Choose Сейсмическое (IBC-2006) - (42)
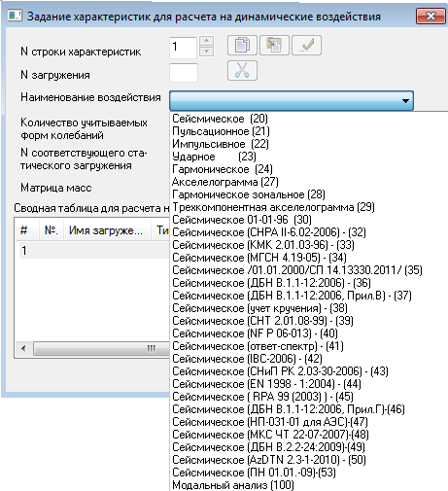The image size is (448, 491). tap(247, 359)
